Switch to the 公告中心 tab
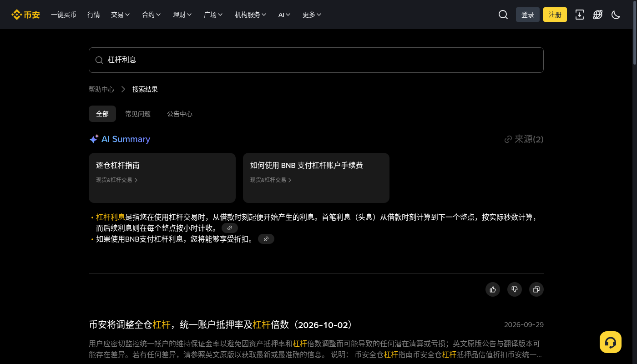The image size is (637, 364). click(x=180, y=114)
